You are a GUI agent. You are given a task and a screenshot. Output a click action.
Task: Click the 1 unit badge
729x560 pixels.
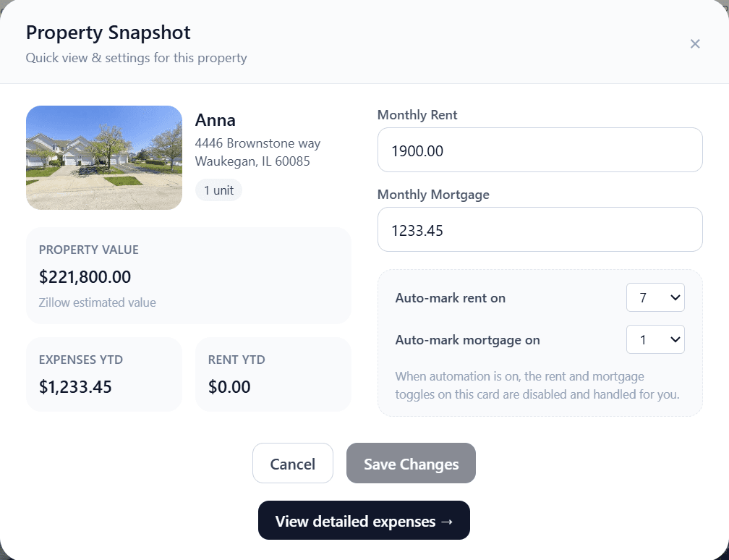coord(218,190)
